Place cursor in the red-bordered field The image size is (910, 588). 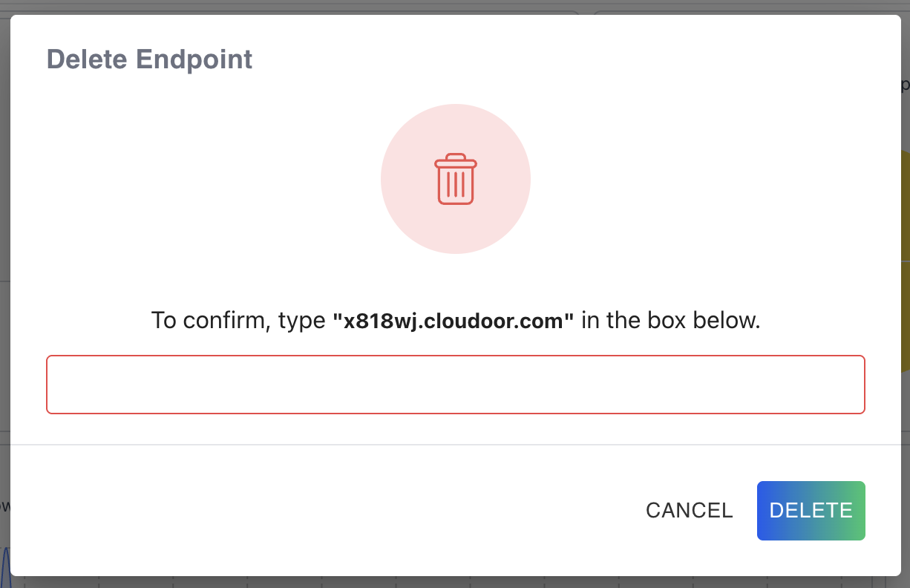coord(455,385)
